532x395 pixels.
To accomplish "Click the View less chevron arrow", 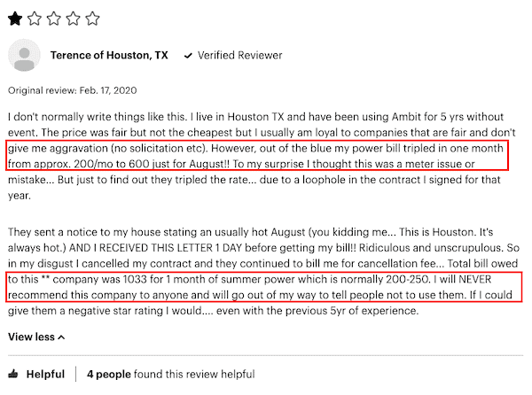I will (61, 337).
